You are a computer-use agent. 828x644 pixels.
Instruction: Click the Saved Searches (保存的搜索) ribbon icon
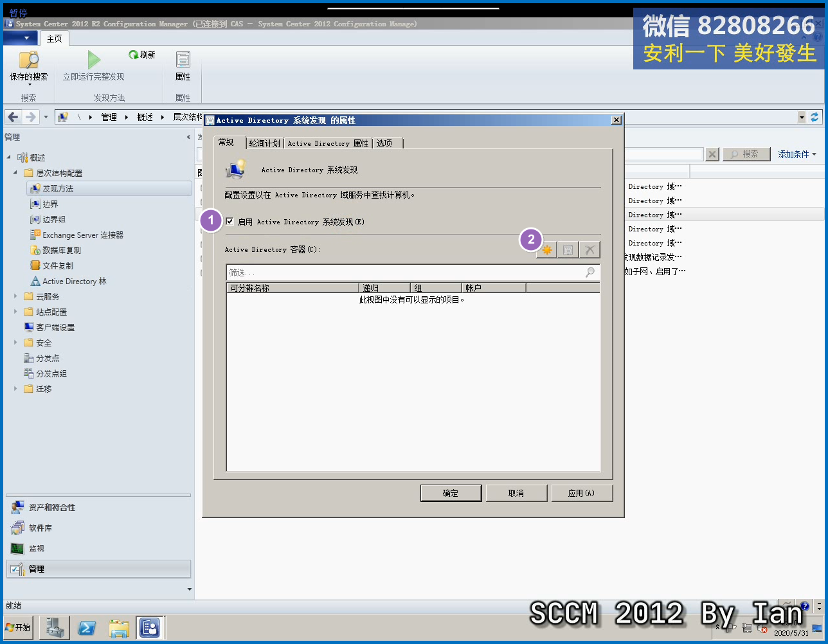[29, 60]
